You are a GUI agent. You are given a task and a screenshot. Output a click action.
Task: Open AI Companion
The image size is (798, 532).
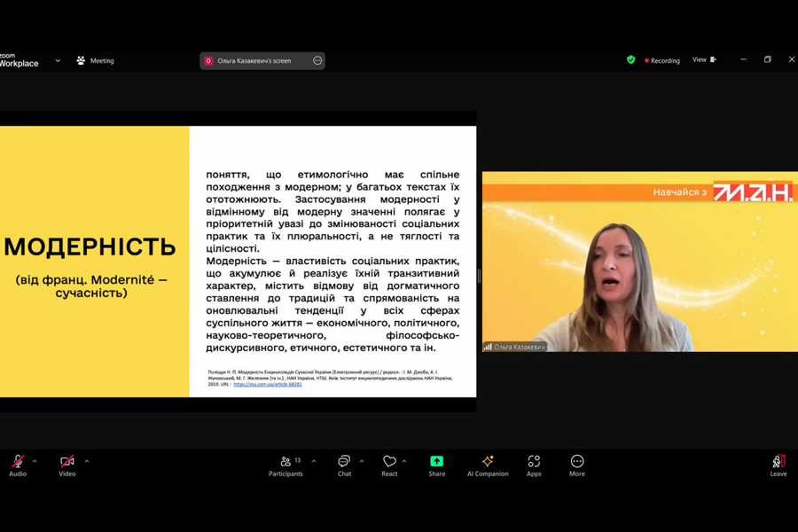click(488, 463)
